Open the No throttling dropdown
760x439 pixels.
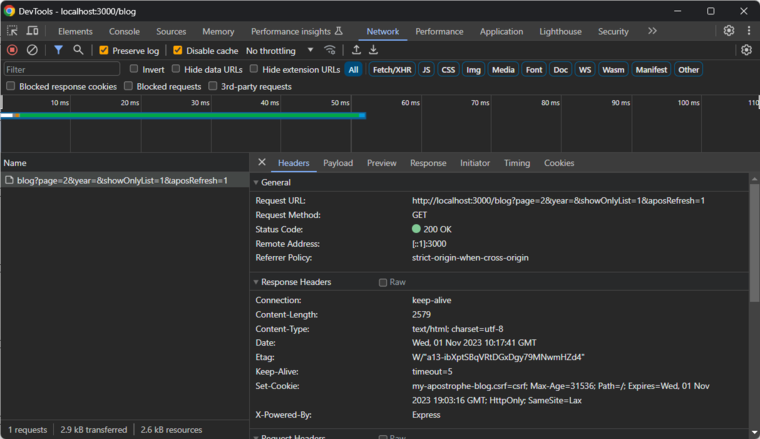pyautogui.click(x=280, y=50)
